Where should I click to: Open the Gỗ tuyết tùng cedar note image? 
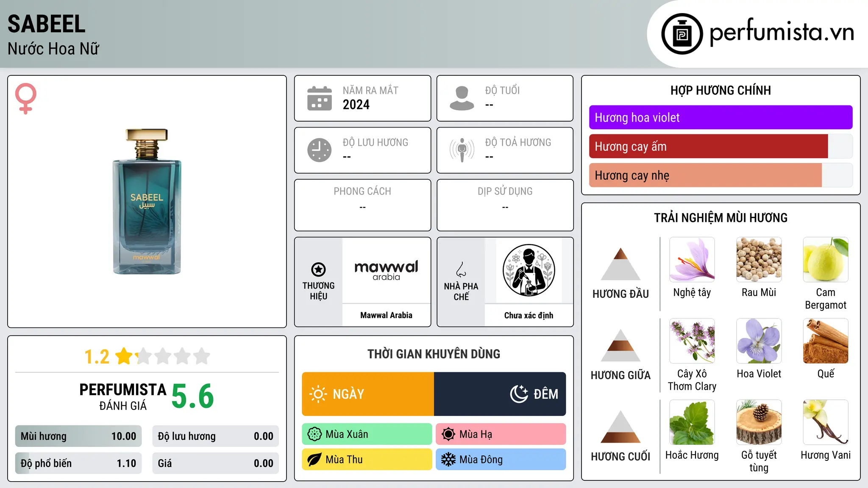759,422
